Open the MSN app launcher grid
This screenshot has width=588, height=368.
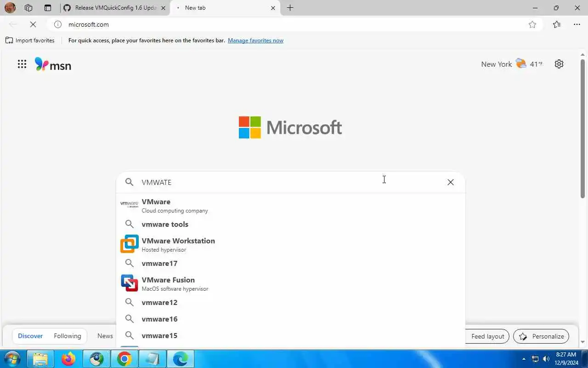[22, 64]
